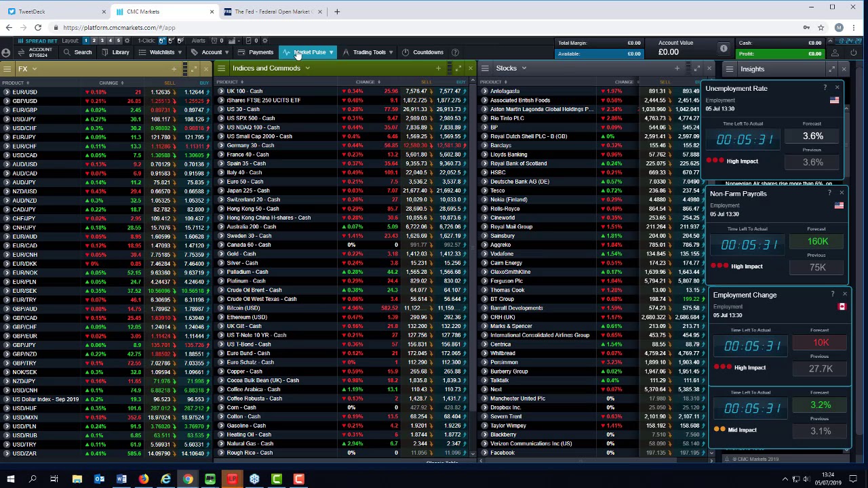Expand the Antofagasta stock row

click(484, 91)
